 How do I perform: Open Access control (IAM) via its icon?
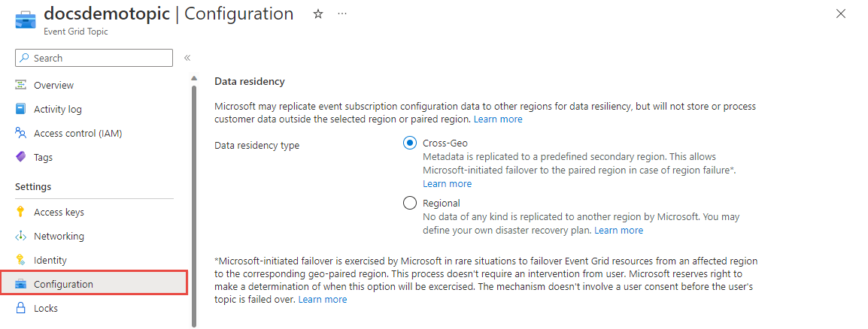tap(20, 133)
